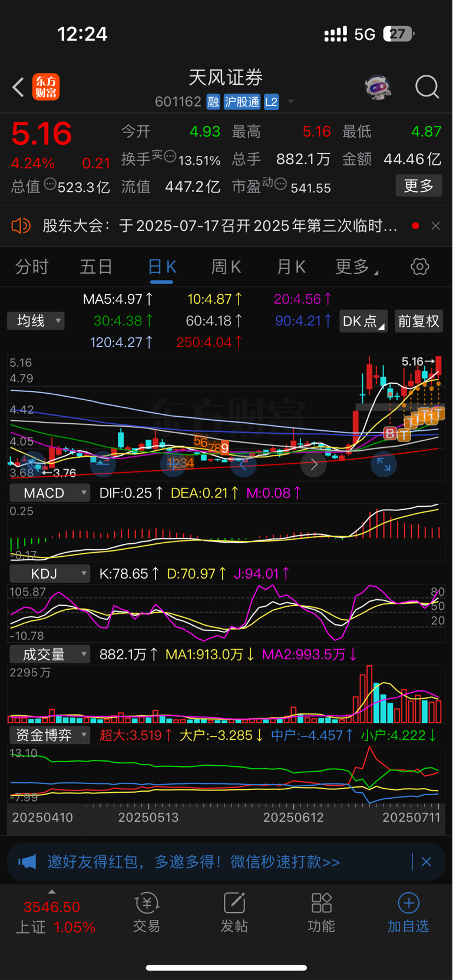The image size is (453, 980).
Task: Tap the info icon beside 总值
Action: tap(50, 184)
